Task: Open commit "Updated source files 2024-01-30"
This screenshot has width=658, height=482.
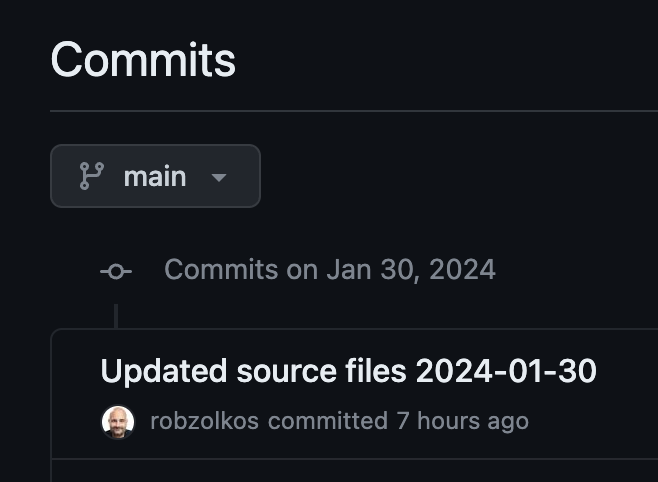Action: click(348, 371)
